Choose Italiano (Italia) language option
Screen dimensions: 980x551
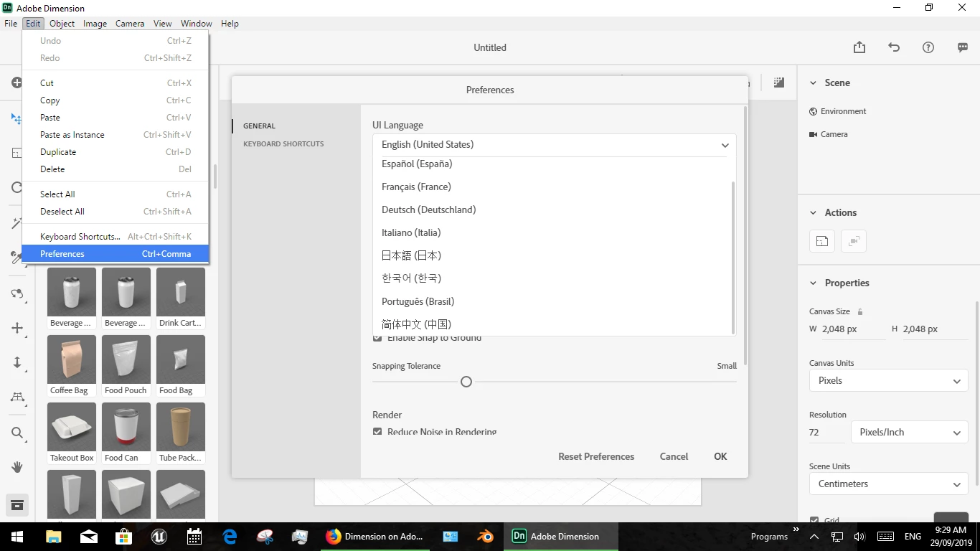point(411,232)
